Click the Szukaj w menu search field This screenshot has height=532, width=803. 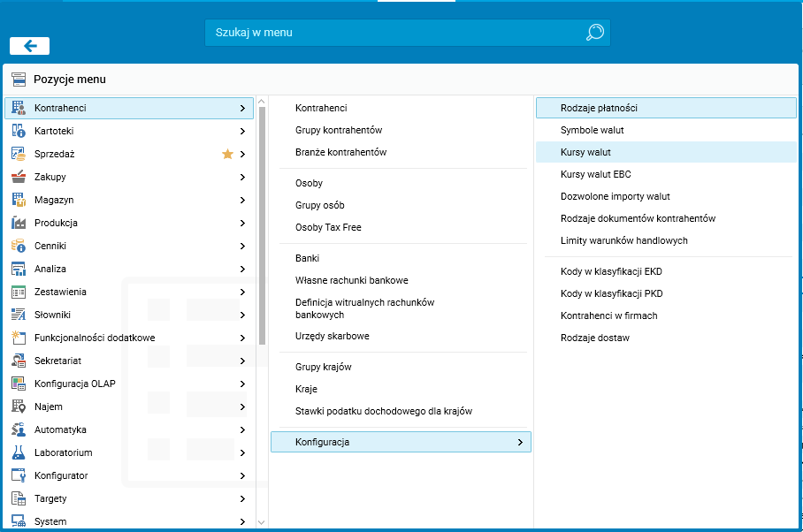[408, 33]
